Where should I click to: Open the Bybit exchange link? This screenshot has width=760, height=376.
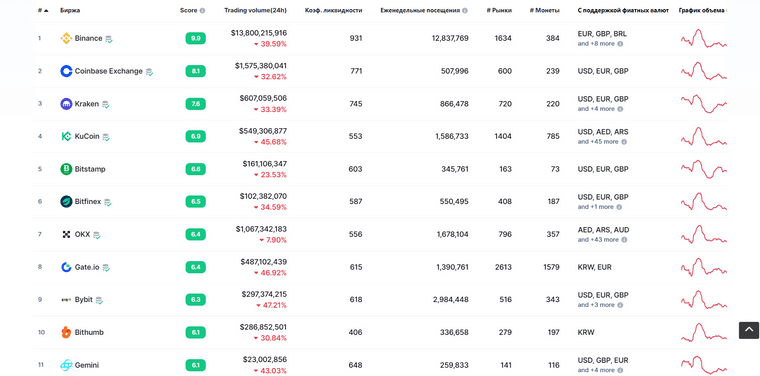(x=83, y=300)
